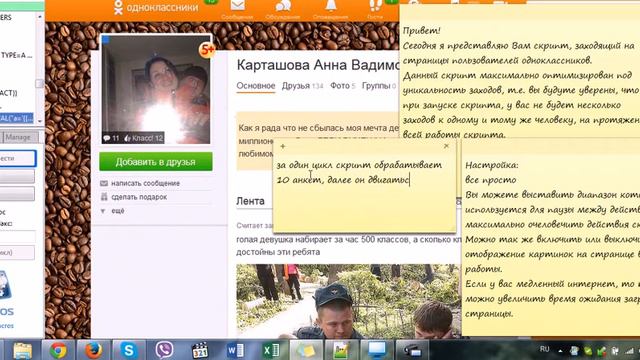
Task: Show hidden tray icons arrow
Action: click(x=560, y=351)
